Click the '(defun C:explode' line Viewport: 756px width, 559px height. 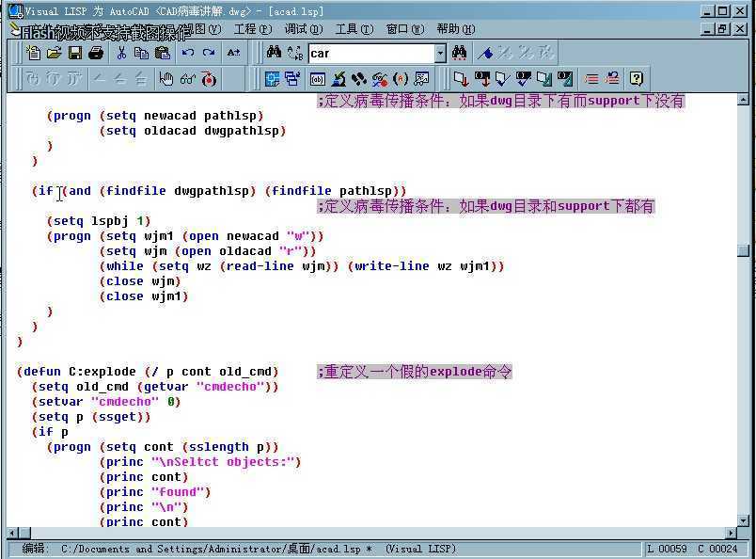pyautogui.click(x=148, y=372)
